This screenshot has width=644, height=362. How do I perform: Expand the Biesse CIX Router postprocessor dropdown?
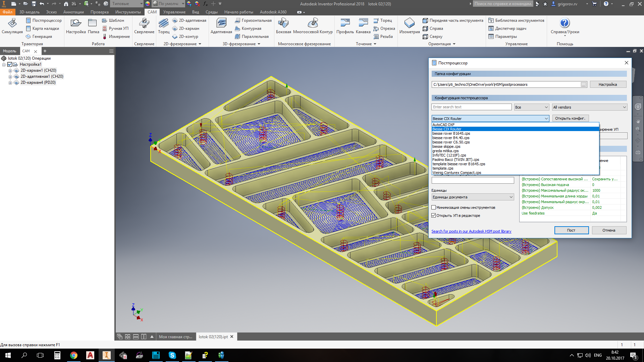tap(545, 118)
